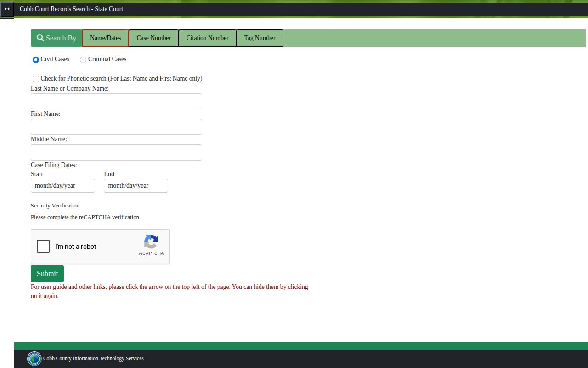Switch to the Citation Number tab
Viewport: 588px width, 368px height.
pos(207,38)
